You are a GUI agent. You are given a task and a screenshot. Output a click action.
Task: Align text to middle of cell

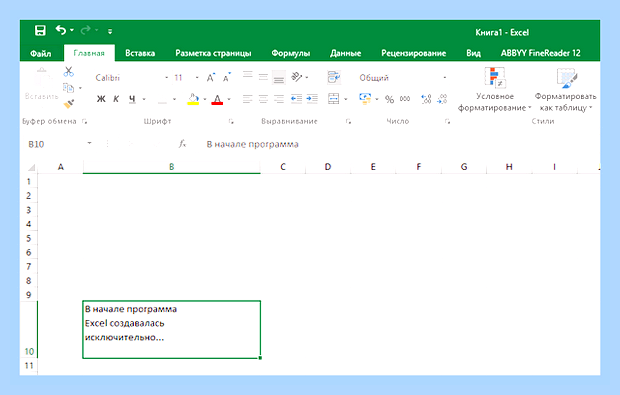coord(263,77)
